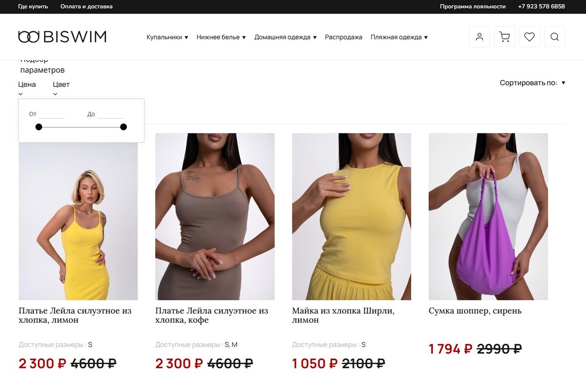Viewport: 586px width, 392px height.
Task: Open the Сумка шоппер сирень product thumbnail
Action: click(488, 216)
